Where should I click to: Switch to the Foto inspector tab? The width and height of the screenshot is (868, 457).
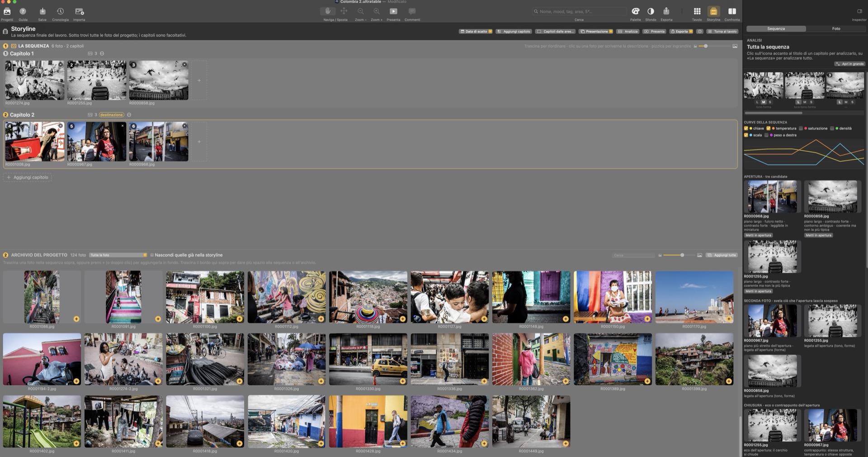coord(836,29)
